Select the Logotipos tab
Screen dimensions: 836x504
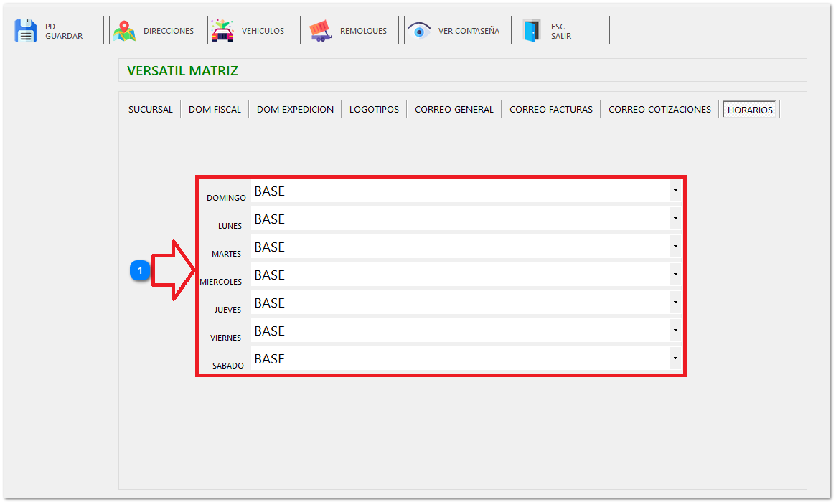[x=374, y=110]
